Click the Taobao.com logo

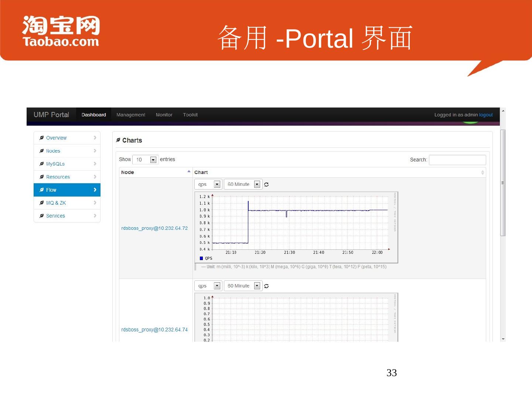pyautogui.click(x=61, y=31)
